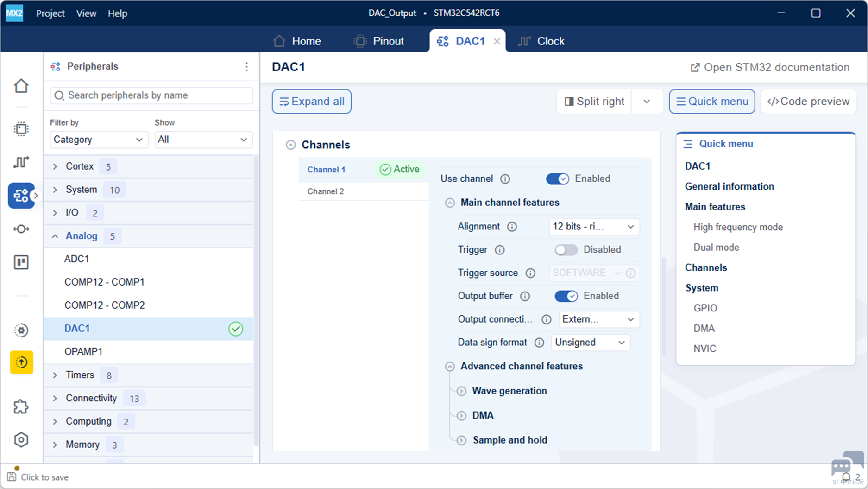
Task: Open the puzzle piece extensions icon
Action: point(21,406)
